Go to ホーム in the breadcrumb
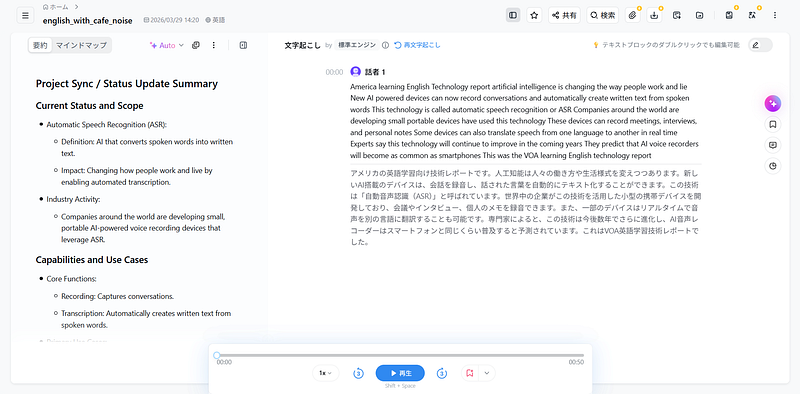The width and height of the screenshot is (800, 394). [x=56, y=7]
